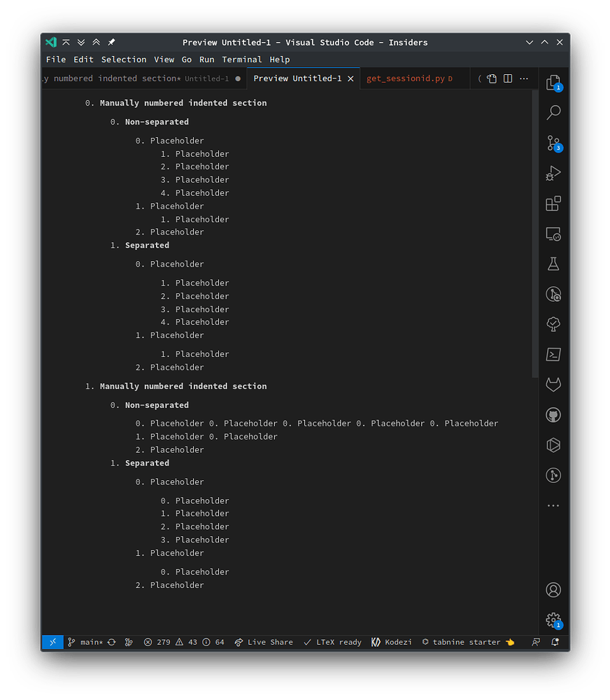
Task: Toggle the window pin button in title bar
Action: pos(111,43)
